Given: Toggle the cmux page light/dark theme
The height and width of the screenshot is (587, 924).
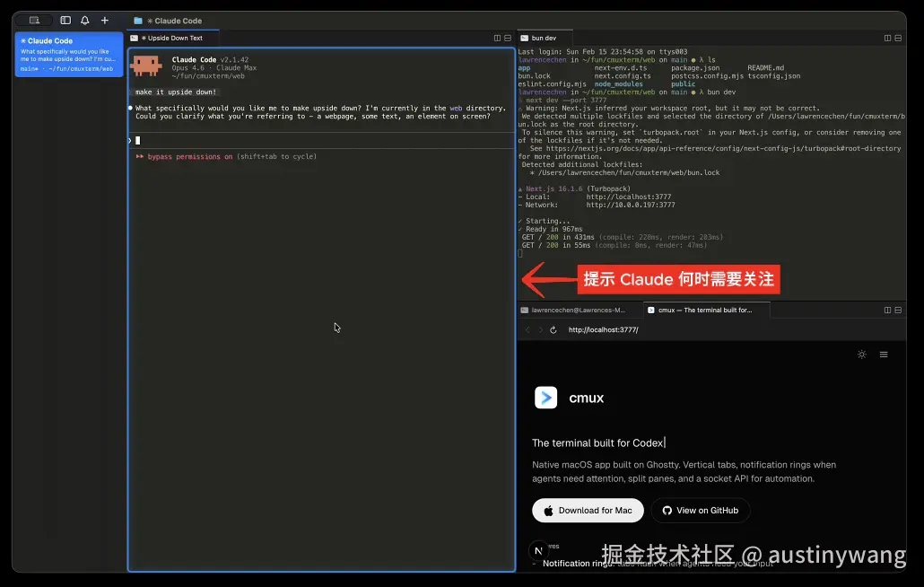Looking at the screenshot, I should [861, 355].
